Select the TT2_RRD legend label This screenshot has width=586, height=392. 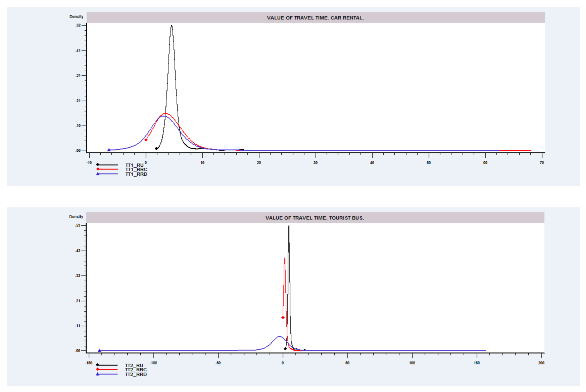[136, 374]
